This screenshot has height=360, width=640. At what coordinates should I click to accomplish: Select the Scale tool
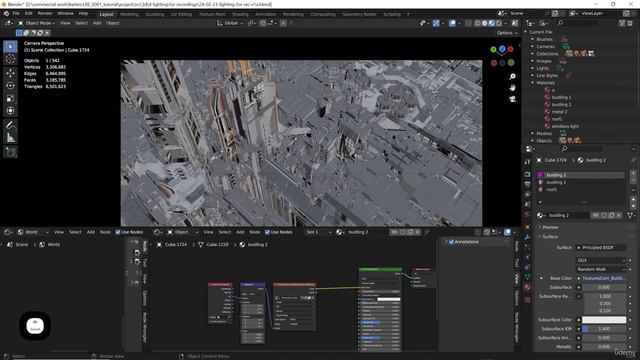pos(11,98)
